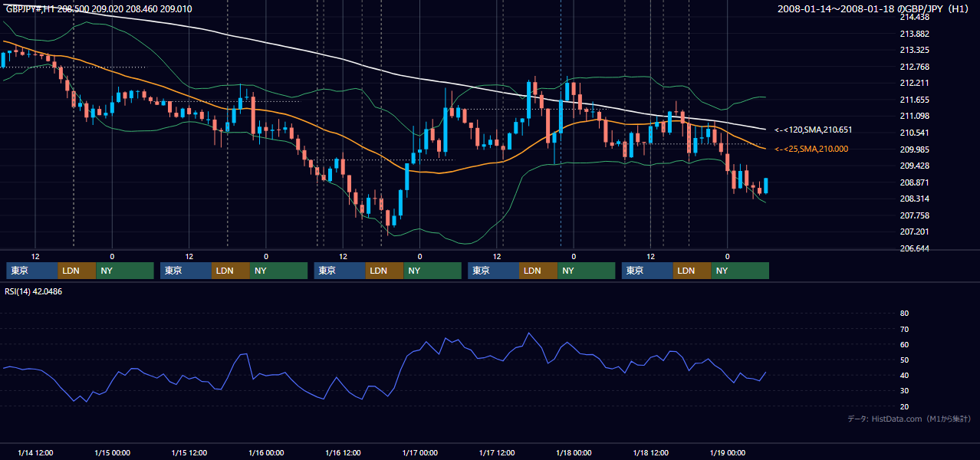Click the 1/14 東京 session block
The height and width of the screenshot is (460, 980).
point(32,271)
